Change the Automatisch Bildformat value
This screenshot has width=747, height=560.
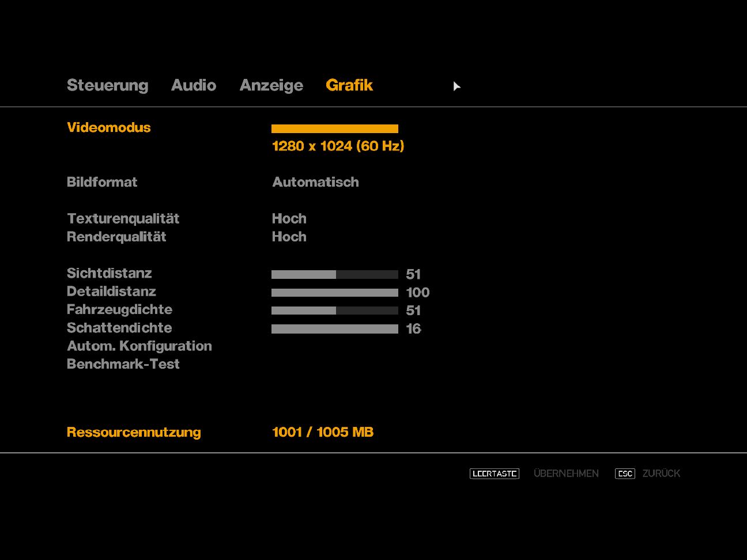tap(316, 182)
